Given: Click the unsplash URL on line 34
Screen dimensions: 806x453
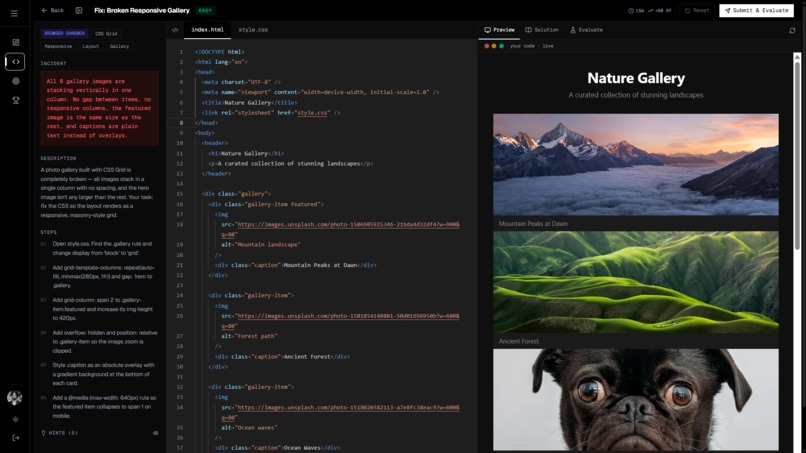Looking at the screenshot, I should (348, 408).
